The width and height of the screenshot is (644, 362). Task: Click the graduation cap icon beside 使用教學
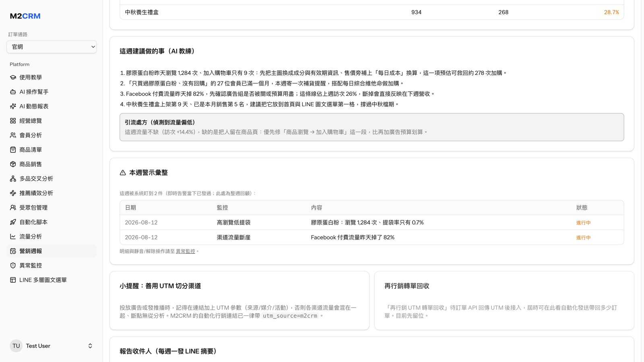[x=13, y=77]
